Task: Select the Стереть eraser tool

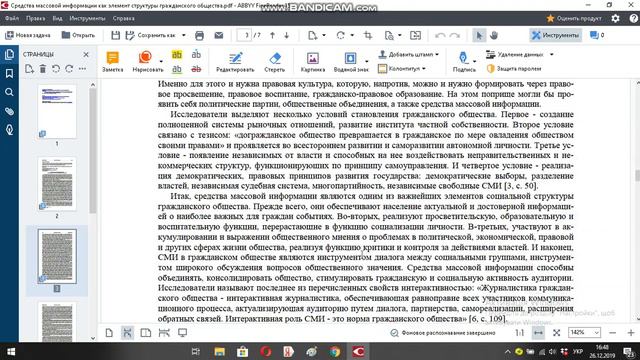Action: click(275, 62)
